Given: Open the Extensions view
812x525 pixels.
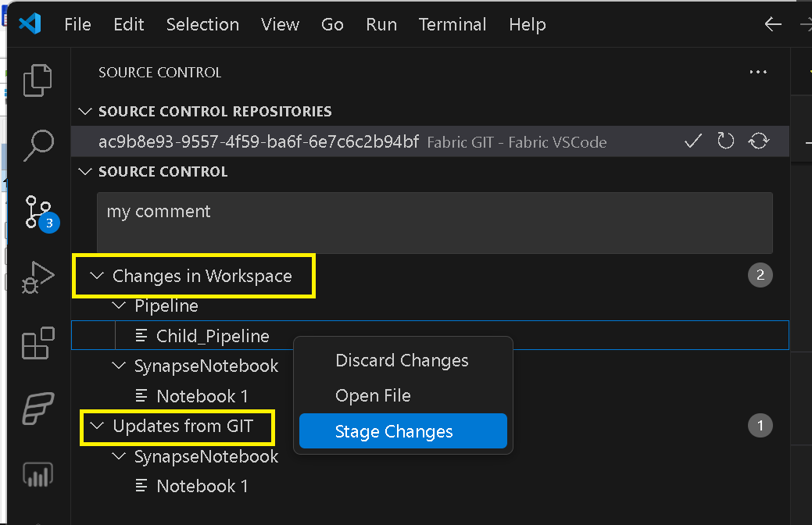Looking at the screenshot, I should pyautogui.click(x=38, y=343).
